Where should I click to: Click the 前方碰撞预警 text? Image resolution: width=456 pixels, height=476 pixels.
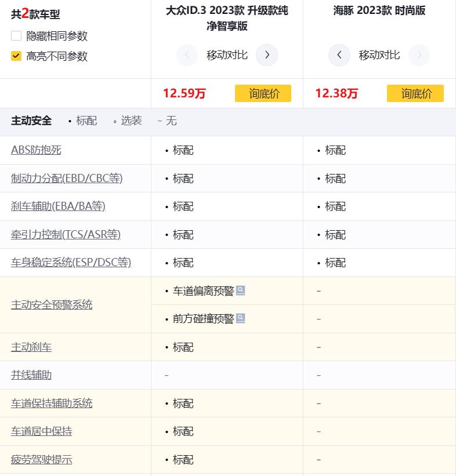click(203, 319)
